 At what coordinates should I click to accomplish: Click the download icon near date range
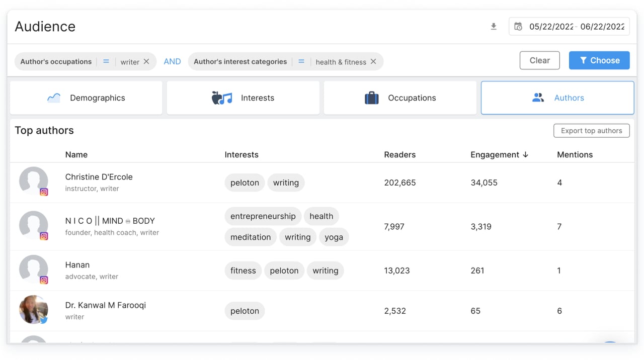[494, 27]
